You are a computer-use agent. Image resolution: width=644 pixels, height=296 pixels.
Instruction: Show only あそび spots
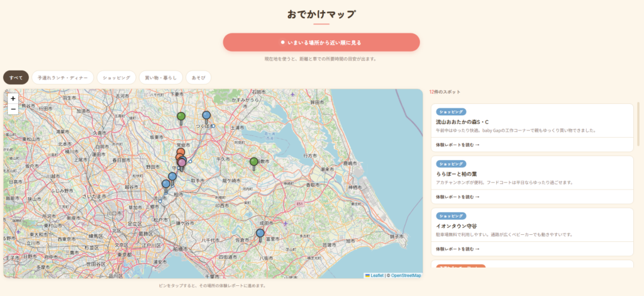(x=198, y=77)
